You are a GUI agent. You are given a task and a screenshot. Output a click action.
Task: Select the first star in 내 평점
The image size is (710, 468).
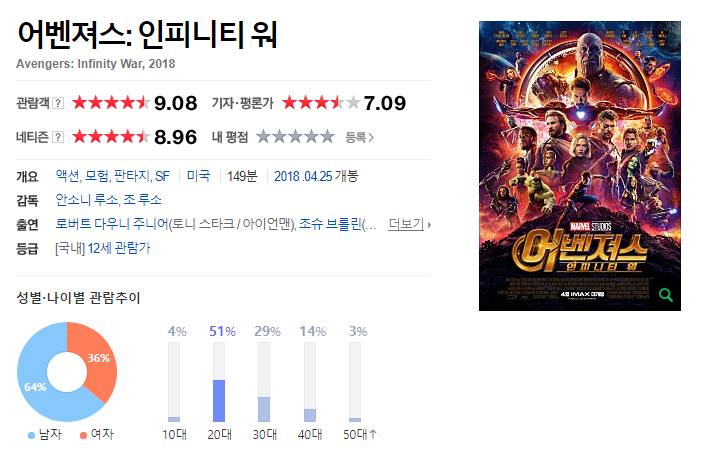(x=264, y=137)
